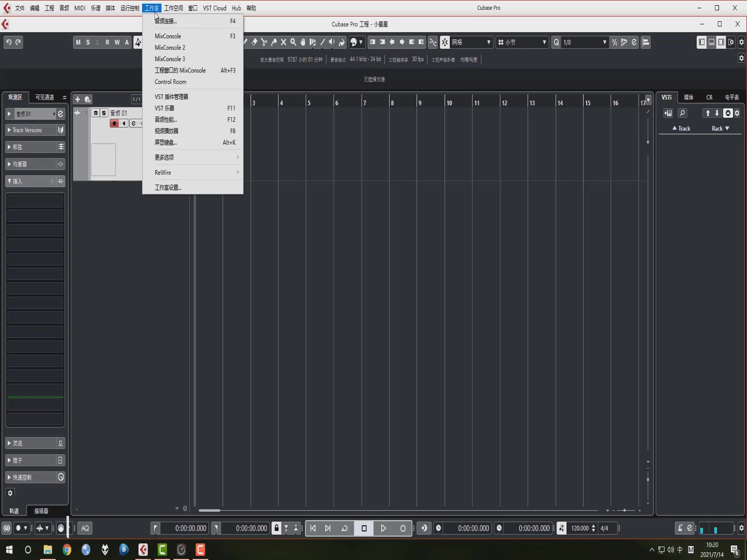
Task: Select the Audition speaker tool
Action: tap(333, 43)
